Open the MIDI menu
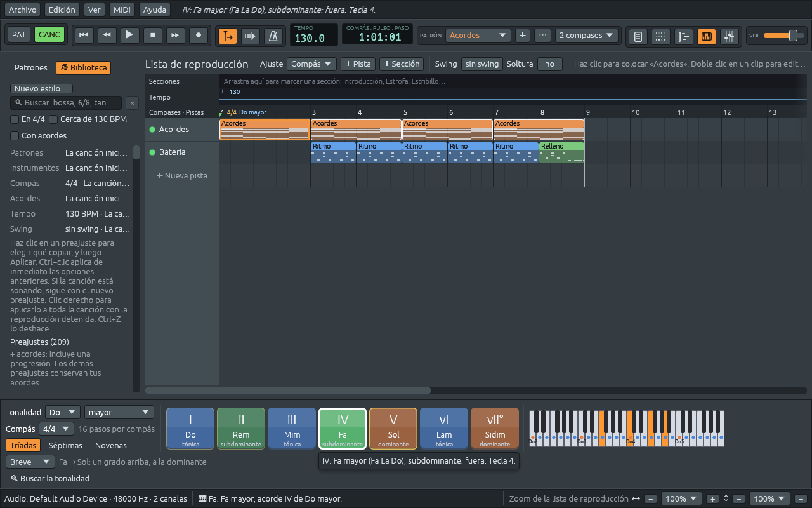 (x=122, y=10)
